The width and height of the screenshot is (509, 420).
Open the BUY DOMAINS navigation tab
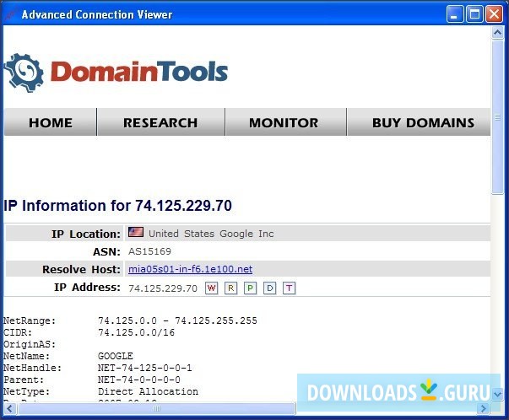pos(419,122)
